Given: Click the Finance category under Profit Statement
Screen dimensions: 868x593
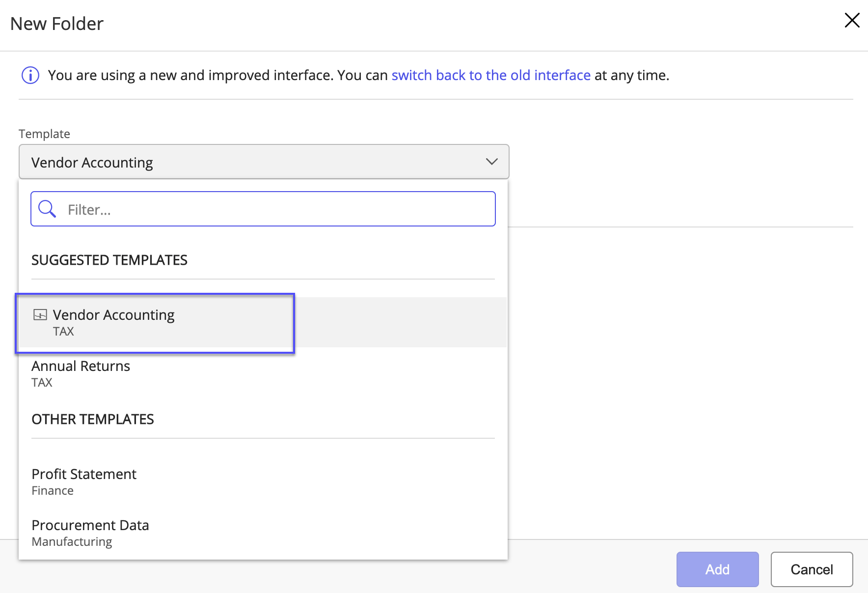Looking at the screenshot, I should pos(53,491).
